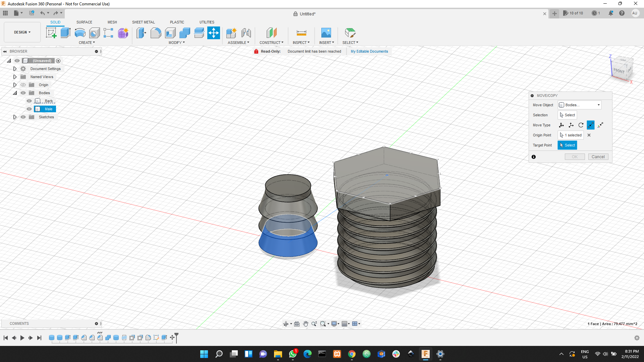
Task: Expand the Sketches folder in the browser
Action: tap(15, 117)
